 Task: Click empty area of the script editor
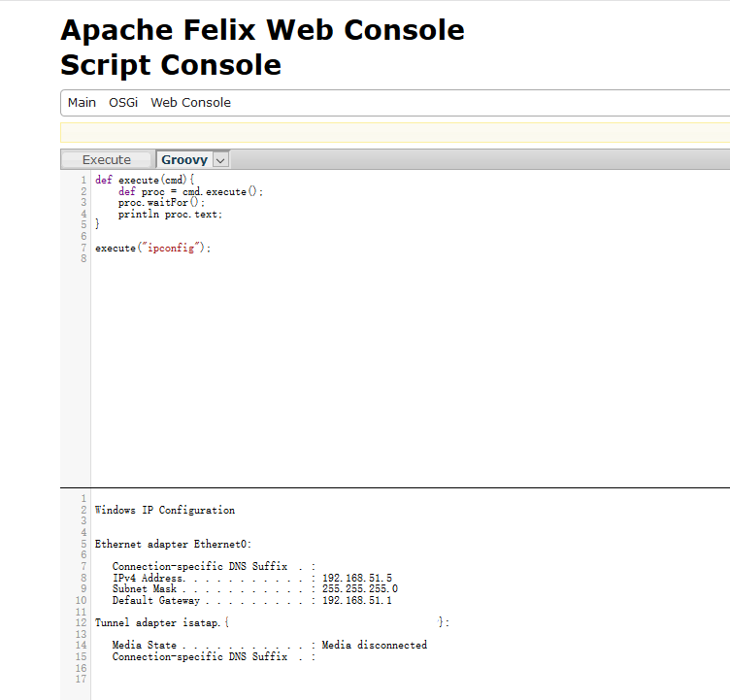tap(388, 369)
